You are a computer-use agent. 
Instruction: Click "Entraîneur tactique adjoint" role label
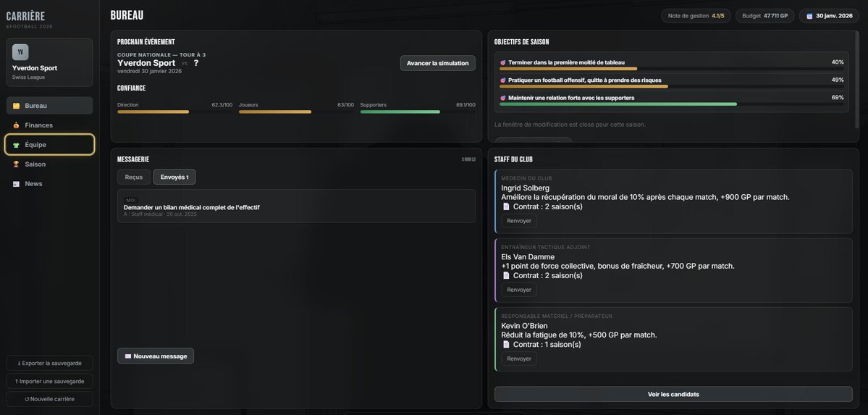click(546, 247)
